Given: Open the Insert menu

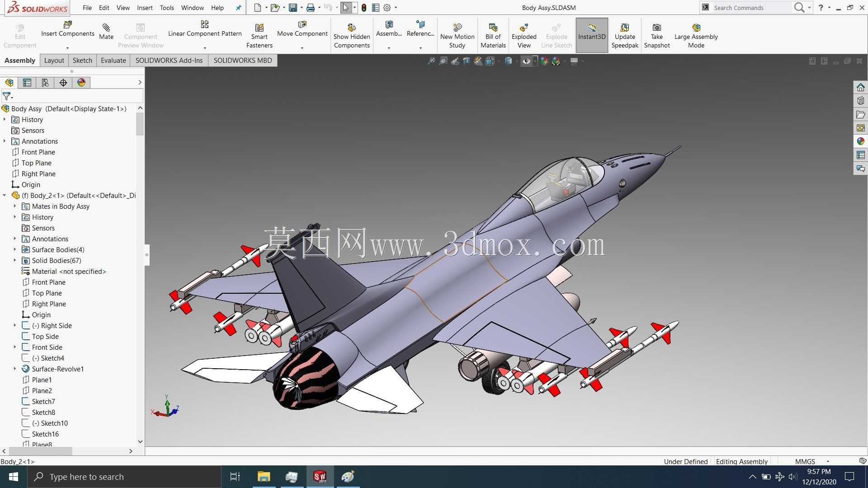Looking at the screenshot, I should [145, 8].
